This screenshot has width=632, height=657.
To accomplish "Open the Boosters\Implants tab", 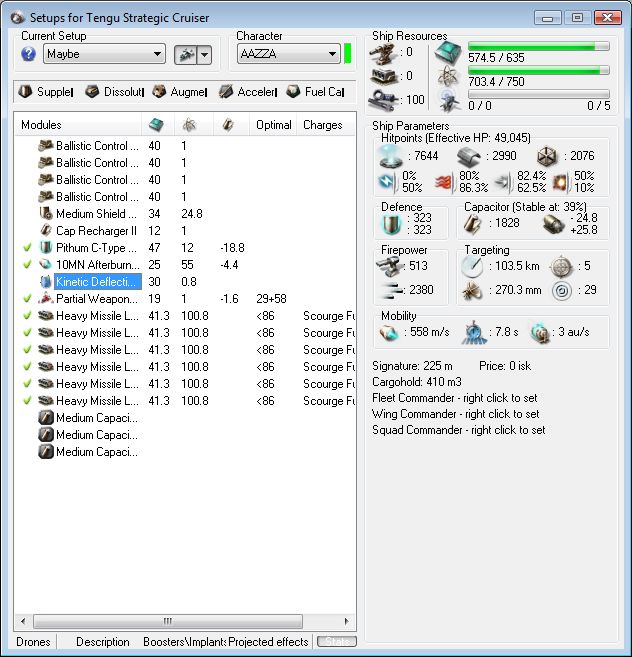I will tap(184, 642).
